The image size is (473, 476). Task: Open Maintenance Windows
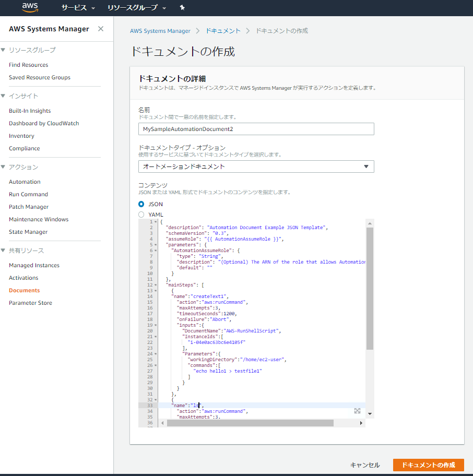tap(39, 219)
